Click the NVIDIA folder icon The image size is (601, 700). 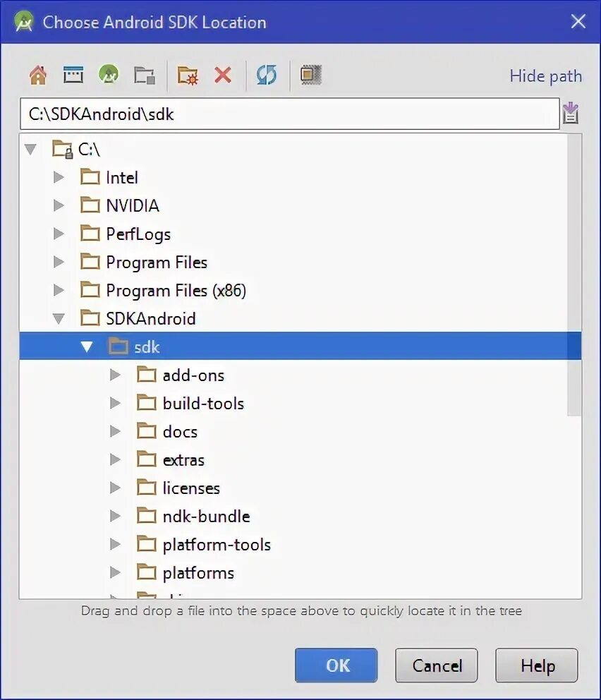point(90,205)
